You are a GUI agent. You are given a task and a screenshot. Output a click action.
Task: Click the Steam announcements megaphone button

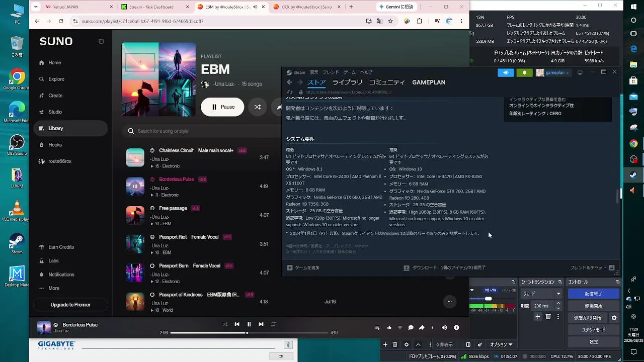(506, 73)
